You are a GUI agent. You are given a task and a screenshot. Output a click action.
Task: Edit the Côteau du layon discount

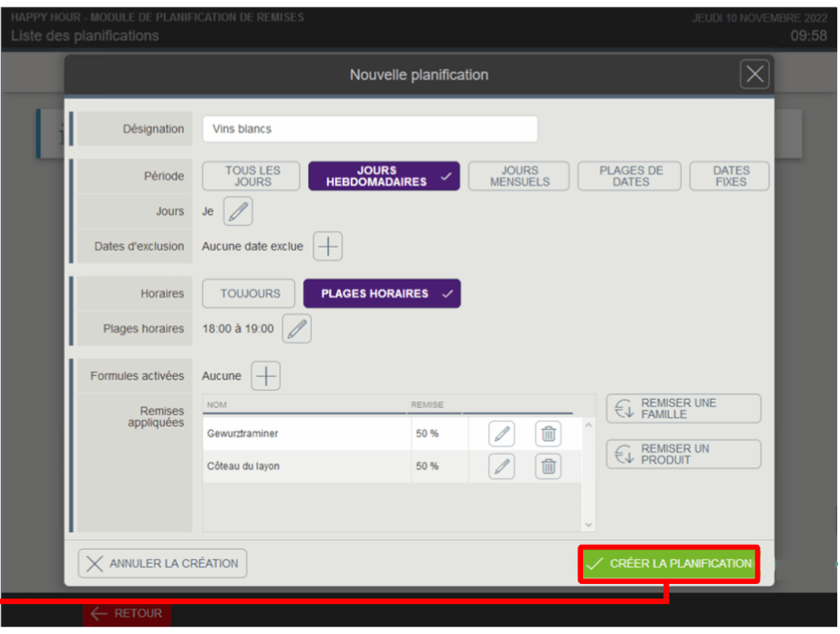(501, 466)
